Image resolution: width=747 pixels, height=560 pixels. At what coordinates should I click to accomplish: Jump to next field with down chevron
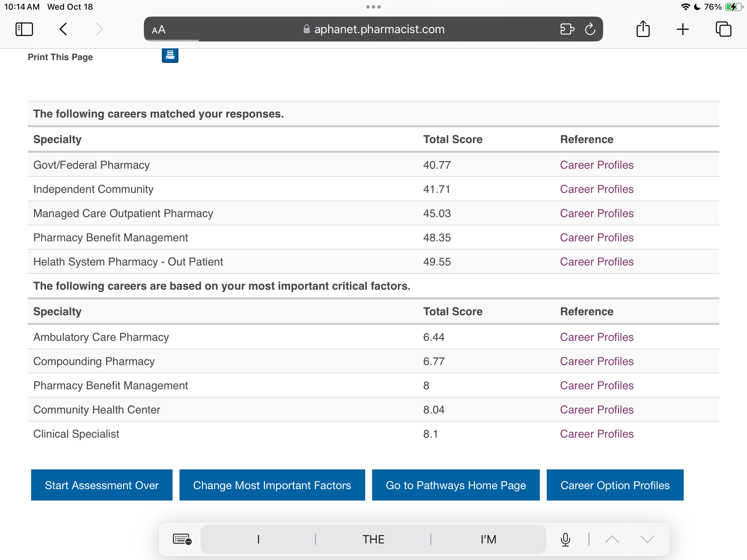pyautogui.click(x=647, y=539)
